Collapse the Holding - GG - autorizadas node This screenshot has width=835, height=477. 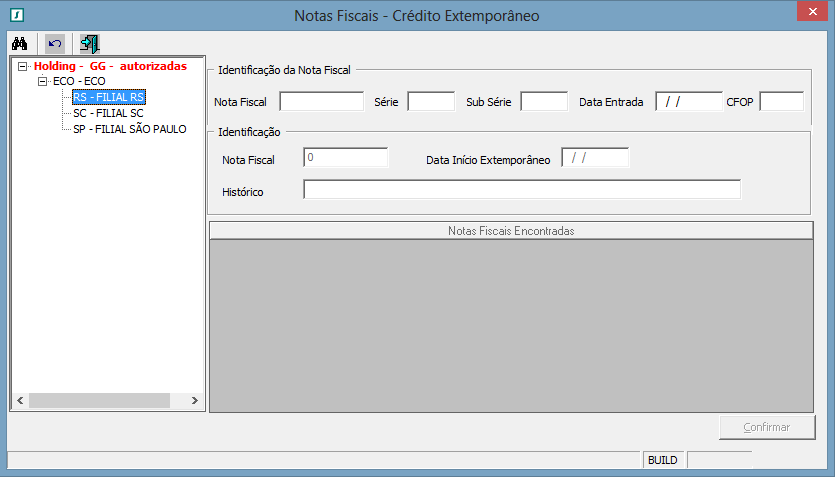(22, 67)
